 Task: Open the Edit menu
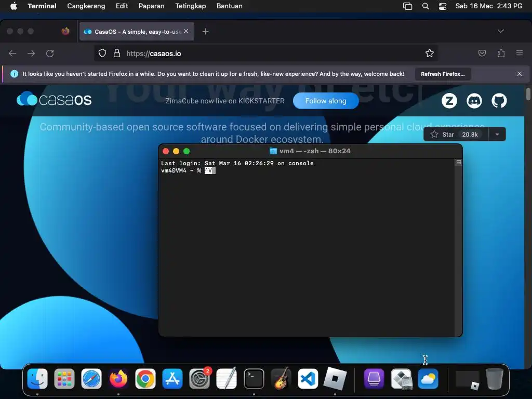[x=122, y=6]
